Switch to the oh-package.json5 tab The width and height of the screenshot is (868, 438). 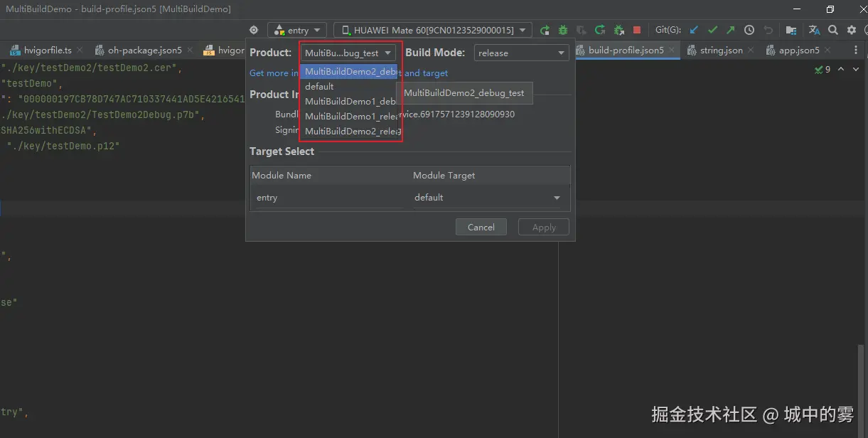pyautogui.click(x=144, y=50)
